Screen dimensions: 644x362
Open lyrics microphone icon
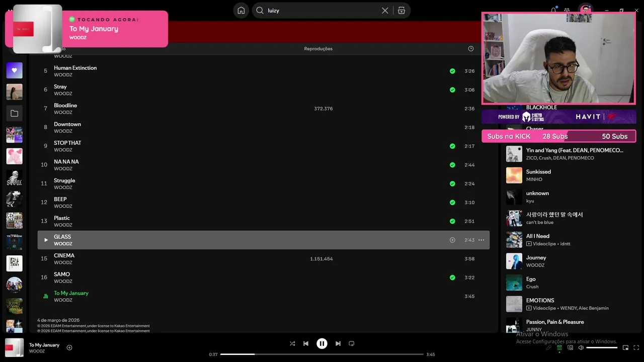click(548, 347)
